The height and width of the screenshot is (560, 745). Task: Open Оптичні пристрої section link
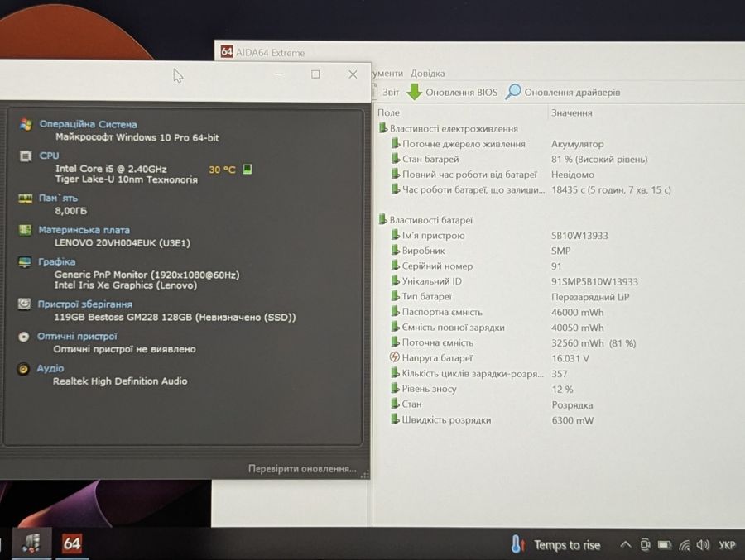(x=77, y=337)
